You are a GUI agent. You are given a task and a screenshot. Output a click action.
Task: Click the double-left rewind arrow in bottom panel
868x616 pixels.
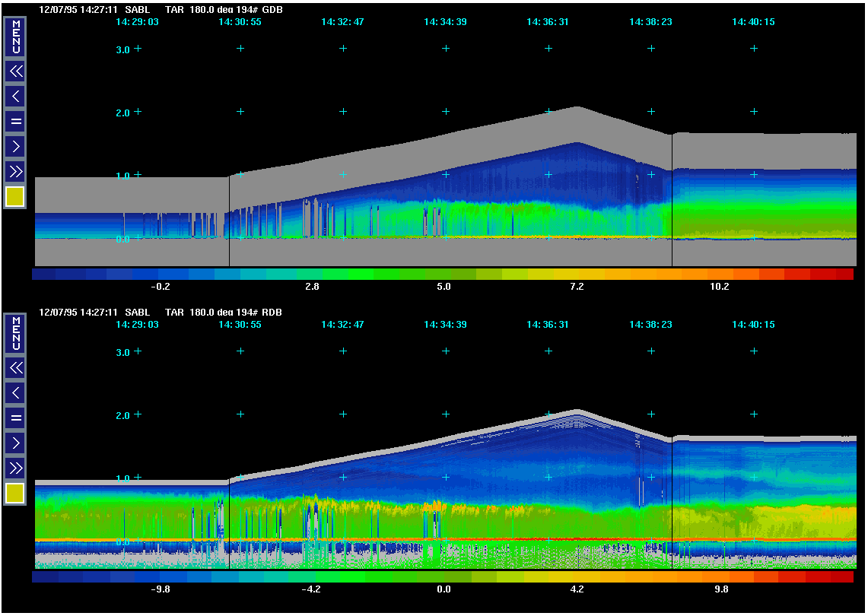point(15,368)
